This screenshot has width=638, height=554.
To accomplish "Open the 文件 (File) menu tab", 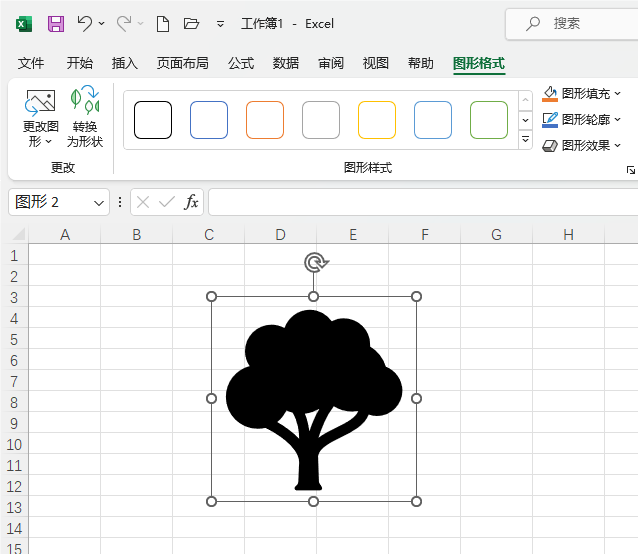I will 31,63.
